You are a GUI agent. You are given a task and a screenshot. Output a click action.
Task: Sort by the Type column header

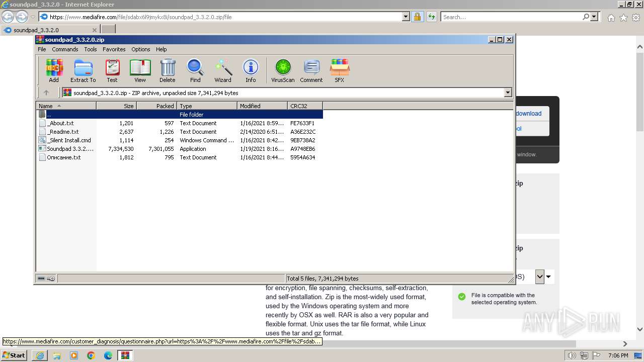pyautogui.click(x=207, y=106)
